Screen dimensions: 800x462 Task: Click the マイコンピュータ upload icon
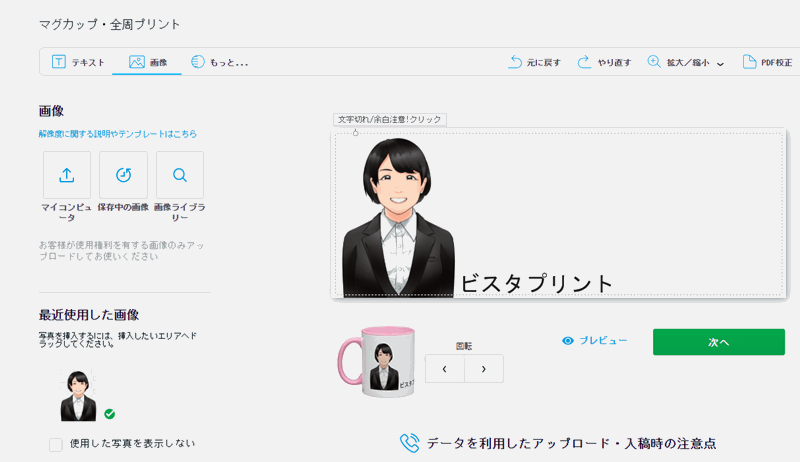point(67,175)
